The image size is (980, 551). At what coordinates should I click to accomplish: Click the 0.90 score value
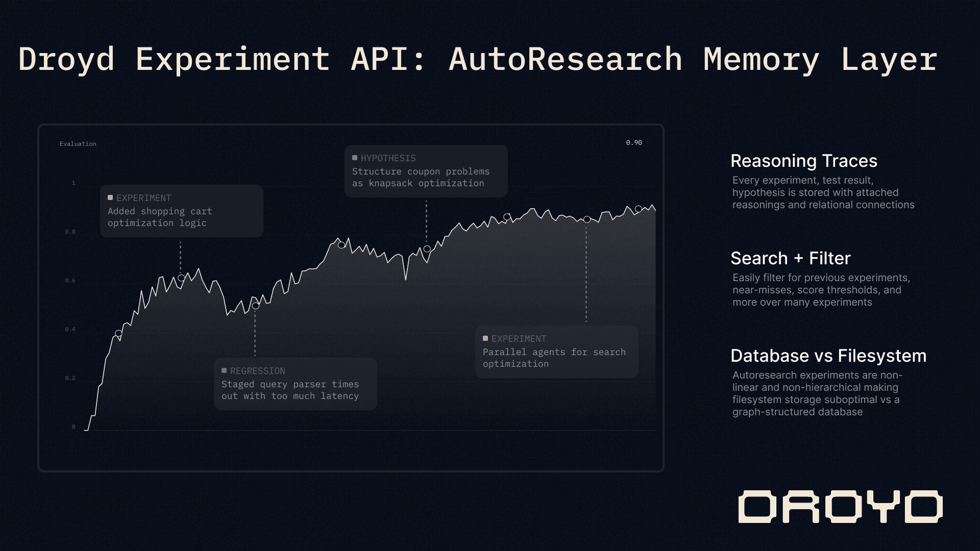click(x=634, y=143)
